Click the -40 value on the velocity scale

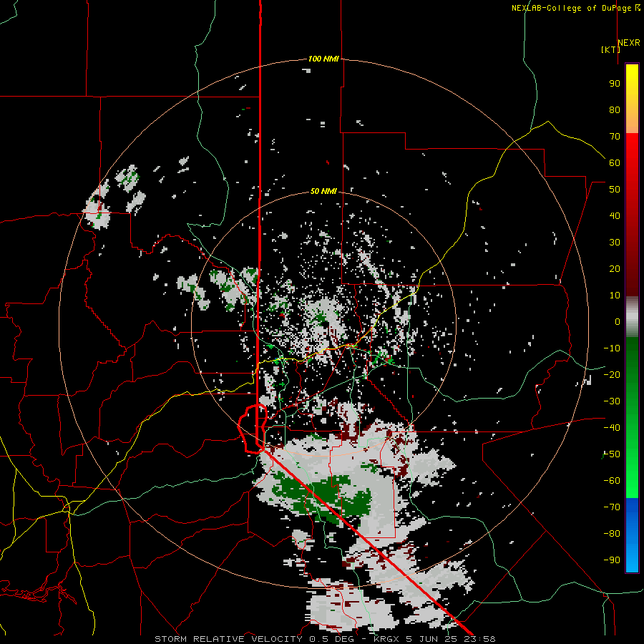click(x=612, y=428)
